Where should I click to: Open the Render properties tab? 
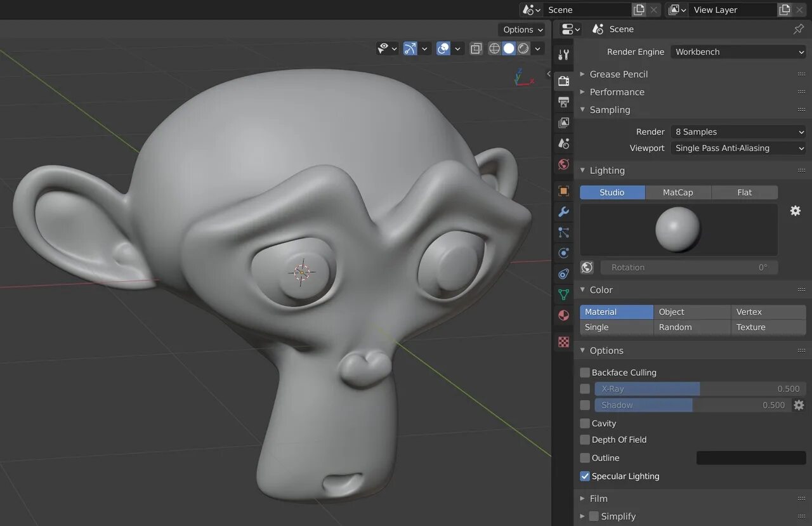pos(563,81)
